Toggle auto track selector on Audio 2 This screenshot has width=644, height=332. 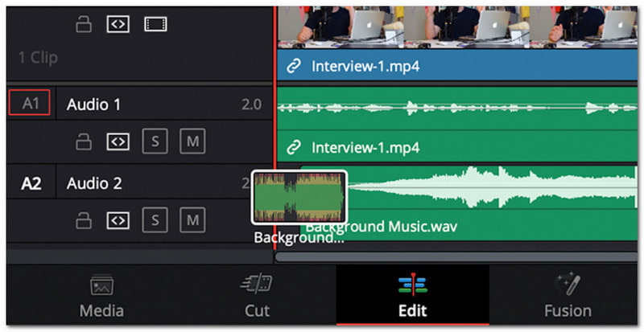(x=118, y=220)
